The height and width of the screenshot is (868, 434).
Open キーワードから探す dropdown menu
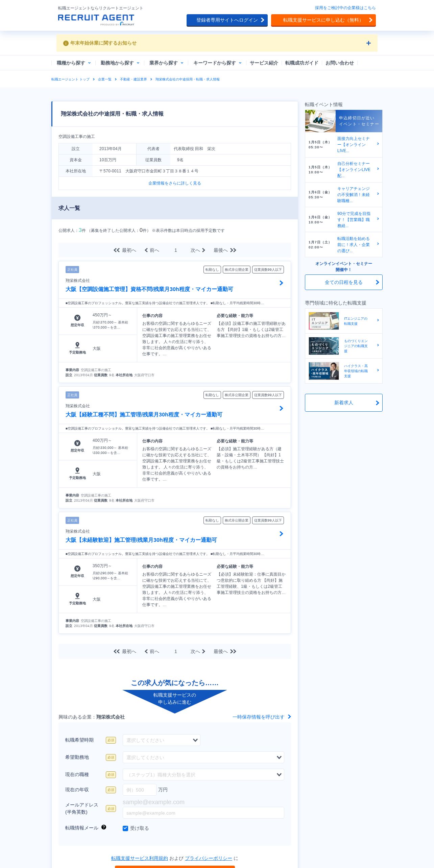coord(217,63)
